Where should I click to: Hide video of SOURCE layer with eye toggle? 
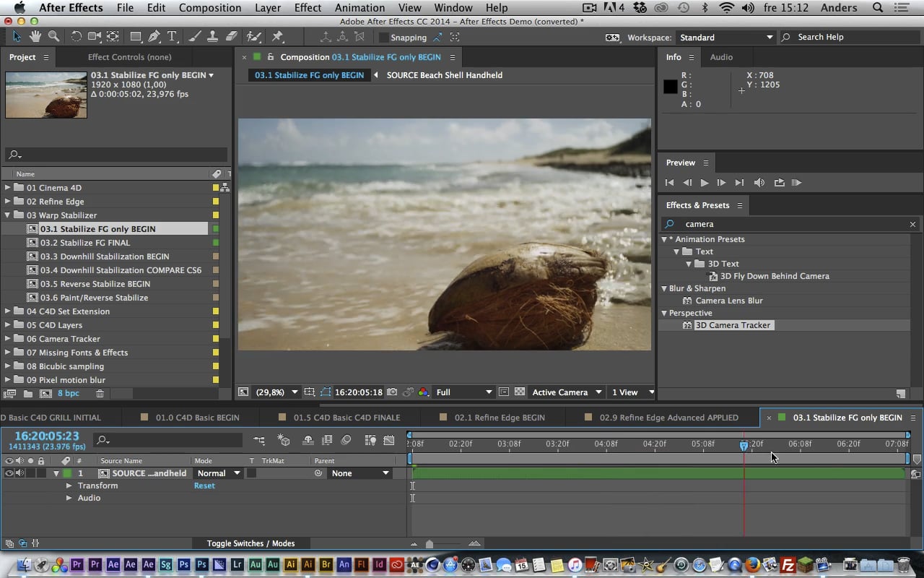pos(9,473)
